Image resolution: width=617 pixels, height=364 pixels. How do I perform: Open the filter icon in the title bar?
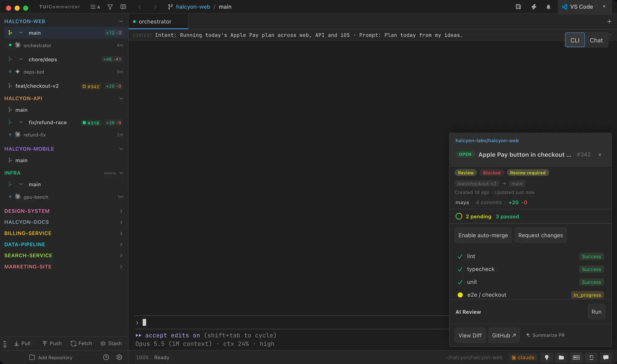(110, 7)
